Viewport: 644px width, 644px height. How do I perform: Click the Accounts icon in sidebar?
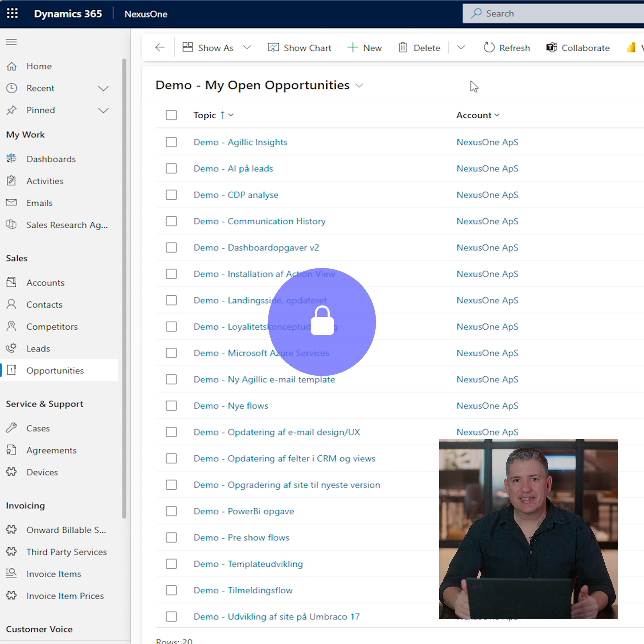(12, 282)
